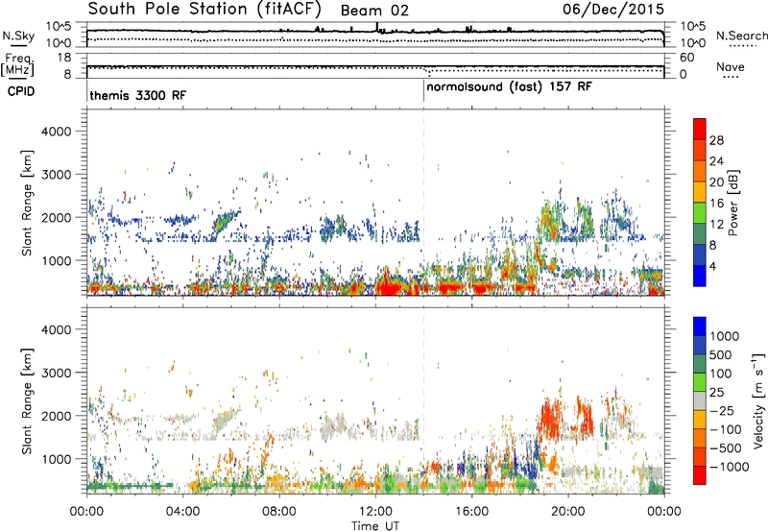The image size is (768, 532).
Task: Click the power swatch between 24 and 28
Action: [x=700, y=151]
